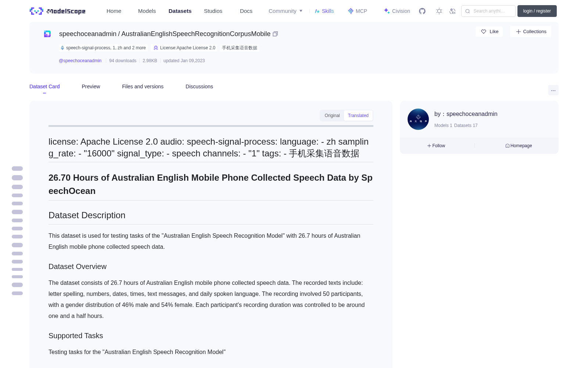Viewport: 588px width, 368px height.
Task: Click 'by：speechoceanadmin' author name
Action: click(x=466, y=114)
